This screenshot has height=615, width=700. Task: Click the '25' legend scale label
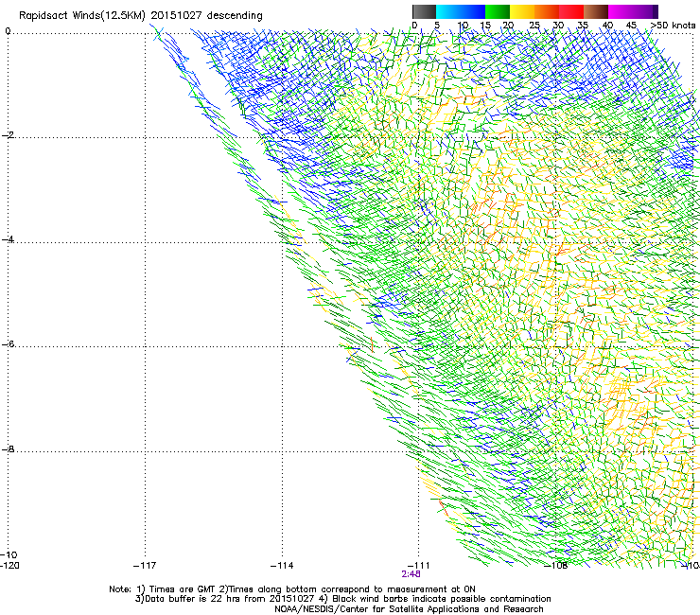coord(534,26)
